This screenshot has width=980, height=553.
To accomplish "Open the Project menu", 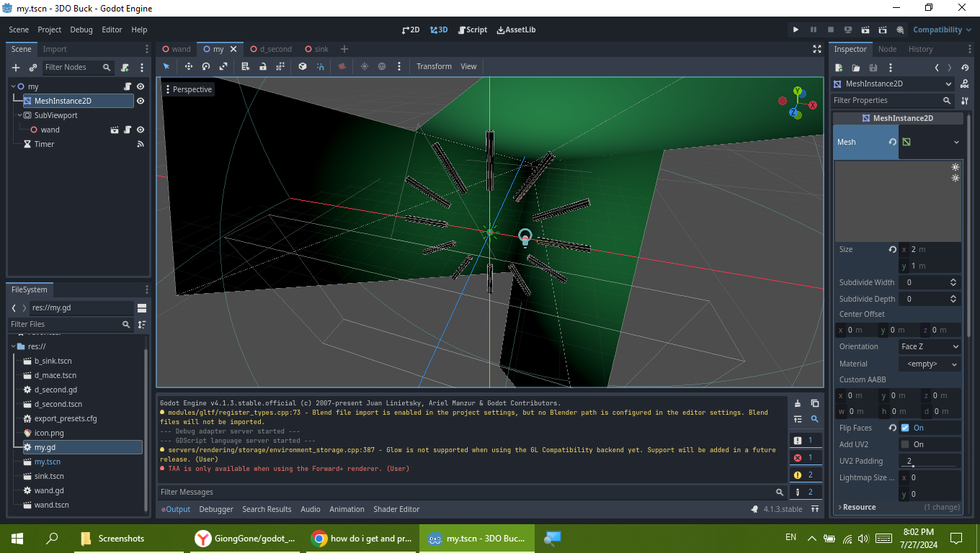I will tap(50, 30).
